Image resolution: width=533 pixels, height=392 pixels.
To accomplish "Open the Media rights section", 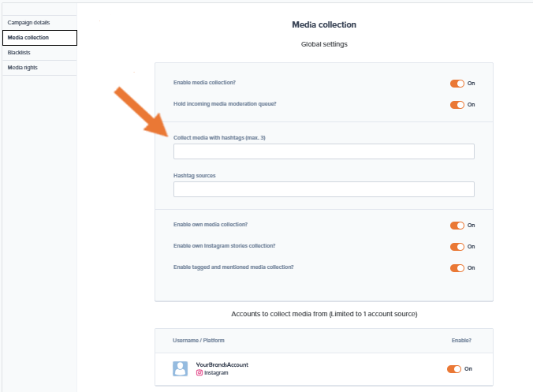I will tap(23, 68).
